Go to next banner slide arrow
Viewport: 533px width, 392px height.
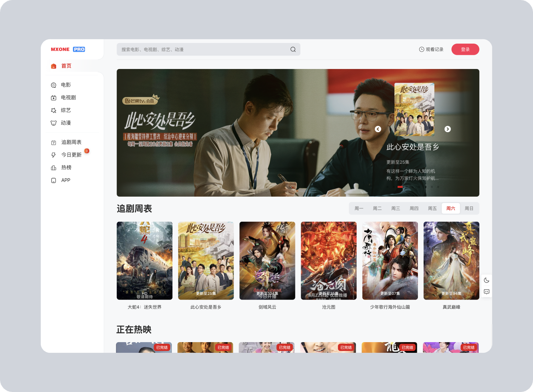448,129
